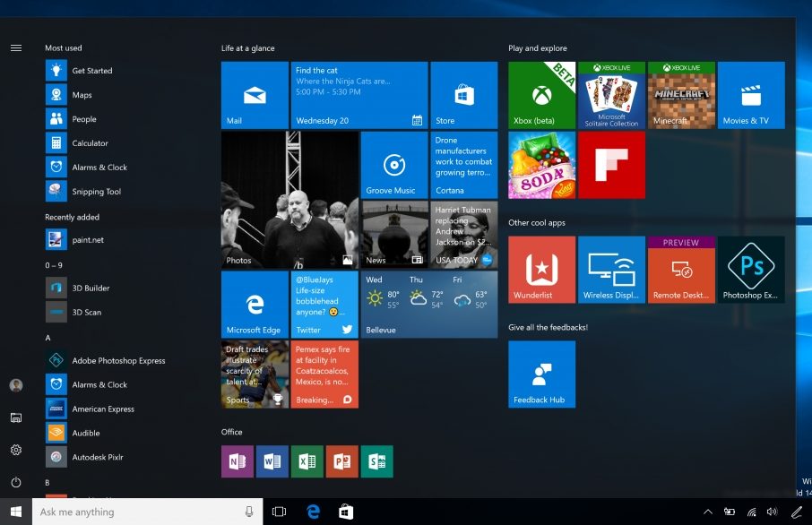Open Task View on the taskbar
This screenshot has height=525, width=812.
(x=279, y=512)
